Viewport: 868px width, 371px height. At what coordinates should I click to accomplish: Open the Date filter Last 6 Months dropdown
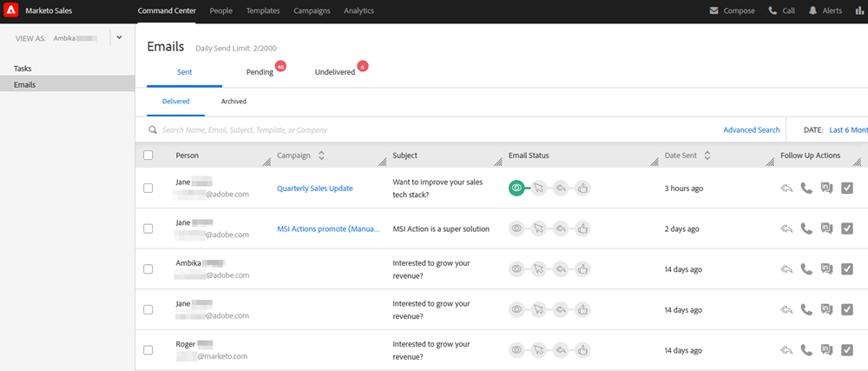tap(848, 130)
